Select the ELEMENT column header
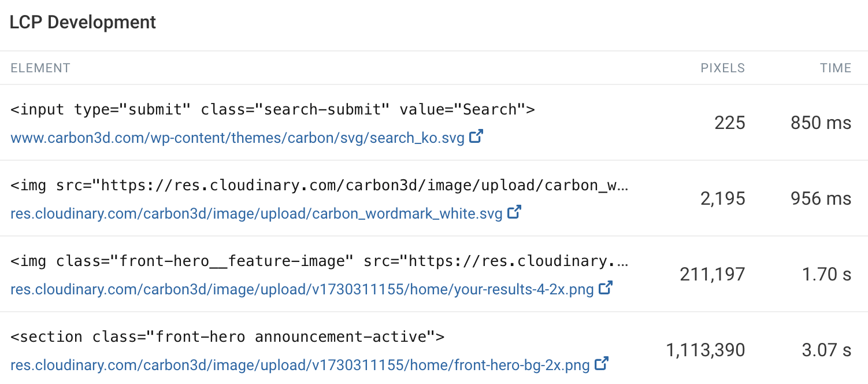This screenshot has width=868, height=384. pyautogui.click(x=40, y=68)
